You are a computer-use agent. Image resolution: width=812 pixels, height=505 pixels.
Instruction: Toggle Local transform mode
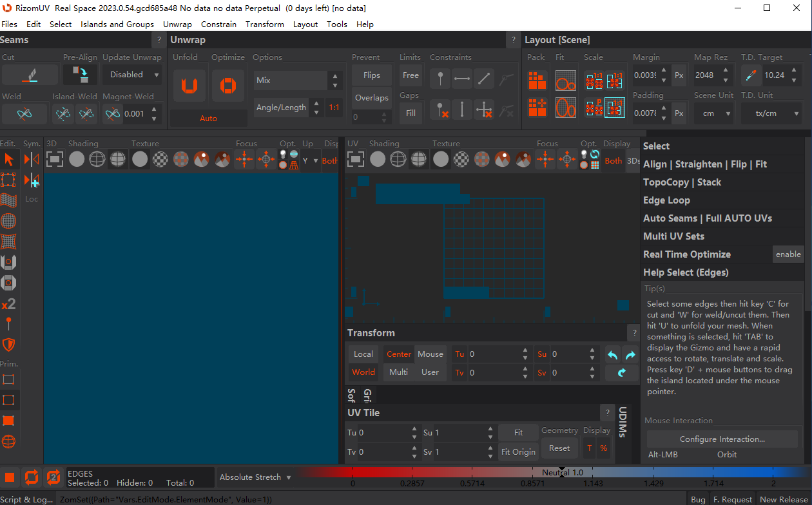tap(363, 354)
